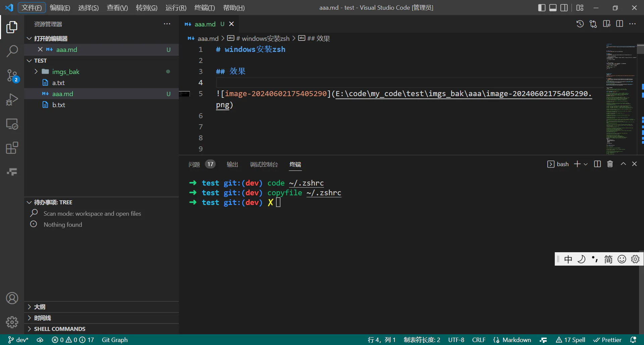The image size is (644, 345).
Task: Split the terminal panel
Action: pyautogui.click(x=597, y=164)
